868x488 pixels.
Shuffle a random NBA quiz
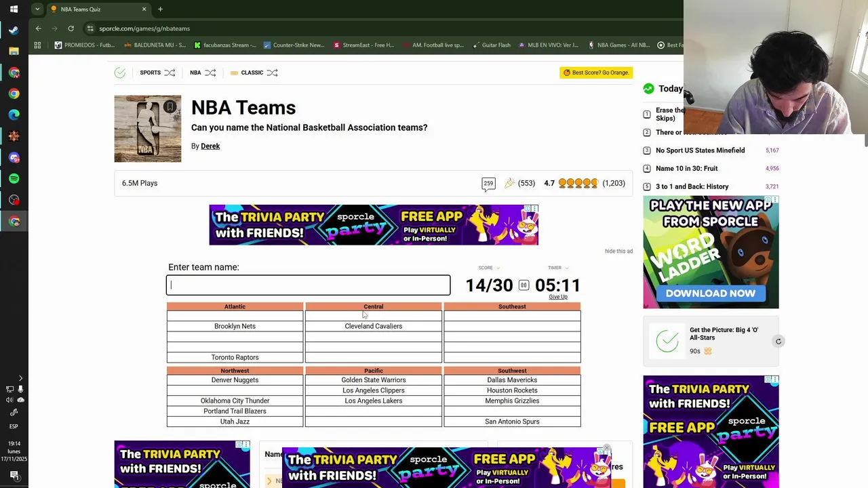(x=210, y=73)
